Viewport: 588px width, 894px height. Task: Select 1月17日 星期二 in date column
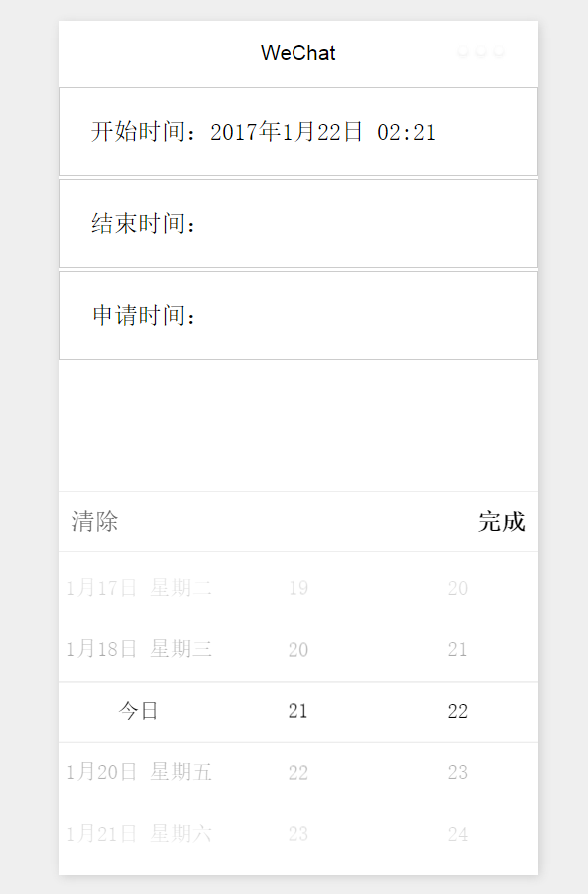coord(139,587)
